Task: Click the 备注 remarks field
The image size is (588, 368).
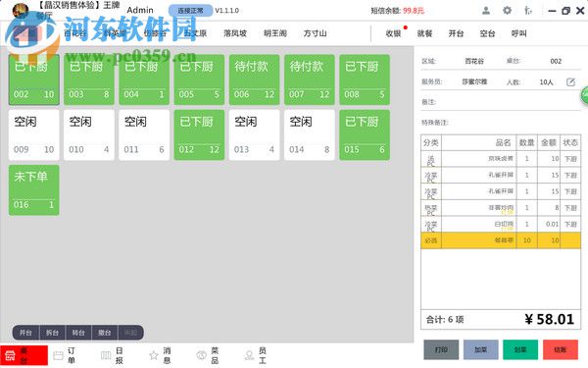Action: click(501, 102)
